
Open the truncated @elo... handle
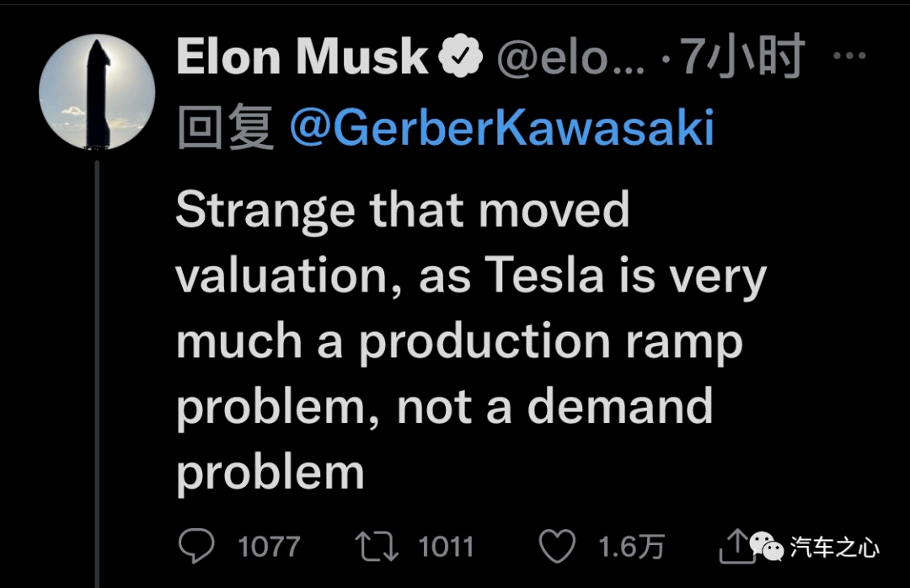click(x=570, y=58)
